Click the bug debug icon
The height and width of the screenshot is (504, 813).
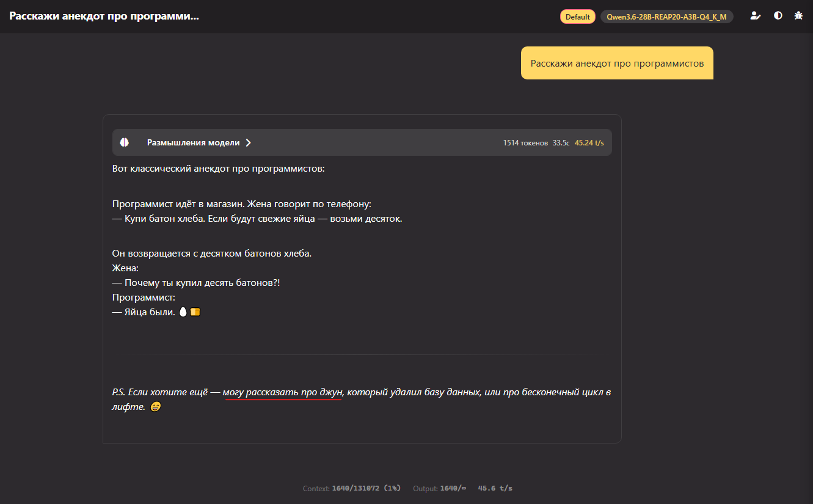(x=798, y=16)
